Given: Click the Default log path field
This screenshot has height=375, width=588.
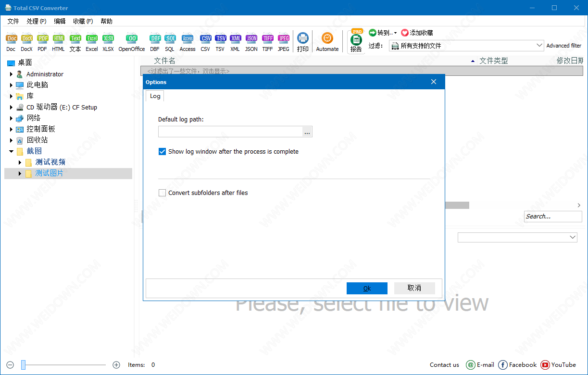Looking at the screenshot, I should point(230,132).
